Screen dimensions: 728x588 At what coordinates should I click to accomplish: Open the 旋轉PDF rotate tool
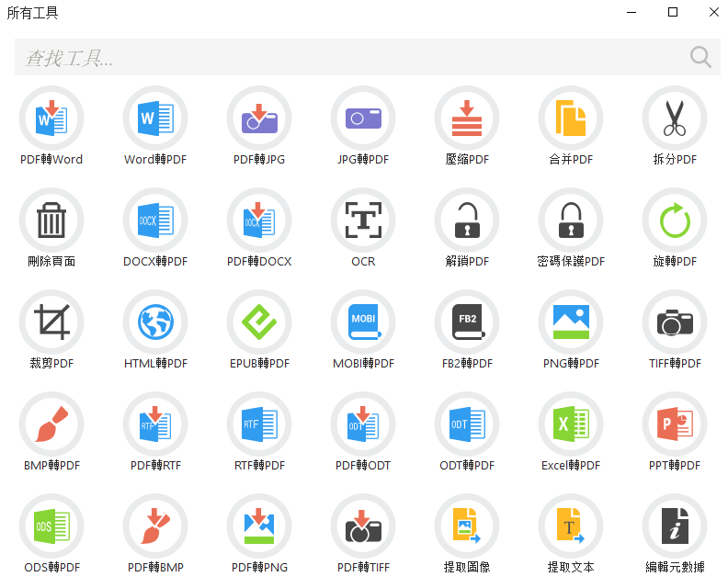click(675, 220)
